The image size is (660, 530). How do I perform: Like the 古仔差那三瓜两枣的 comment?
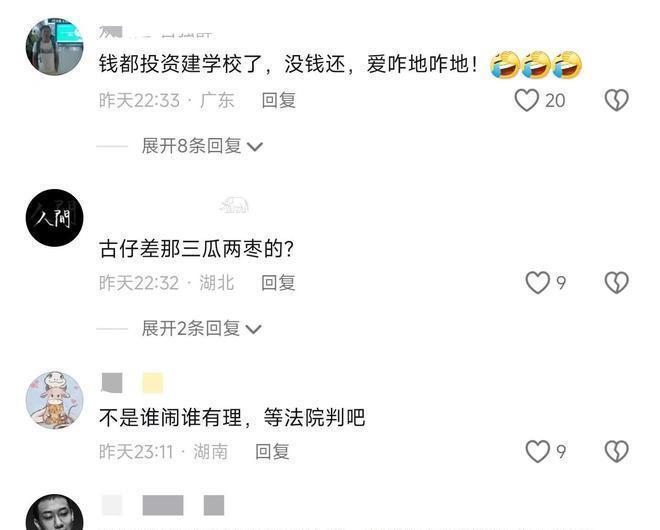tap(538, 282)
